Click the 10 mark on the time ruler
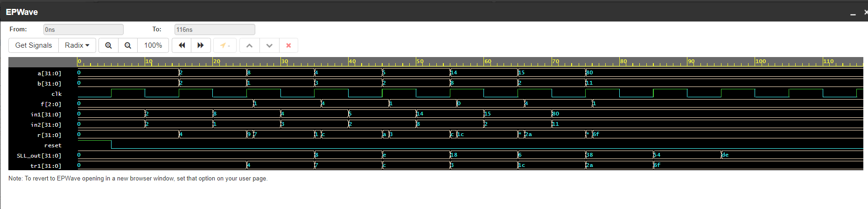This screenshot has height=209, width=868. click(x=149, y=61)
